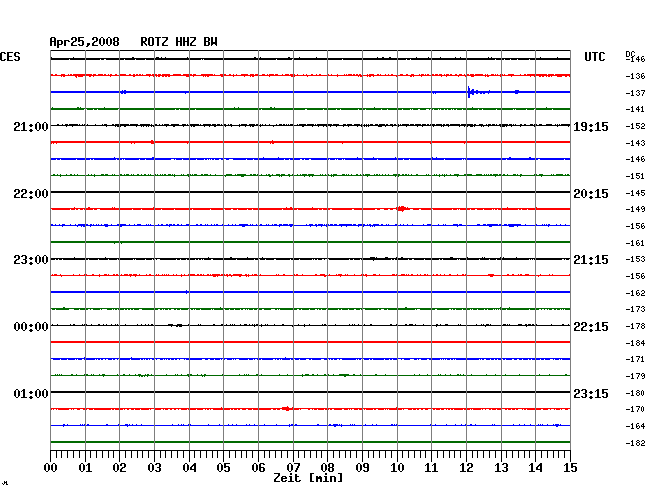Click minute tick label 08
The height and width of the screenshot is (494, 650).
point(327,468)
